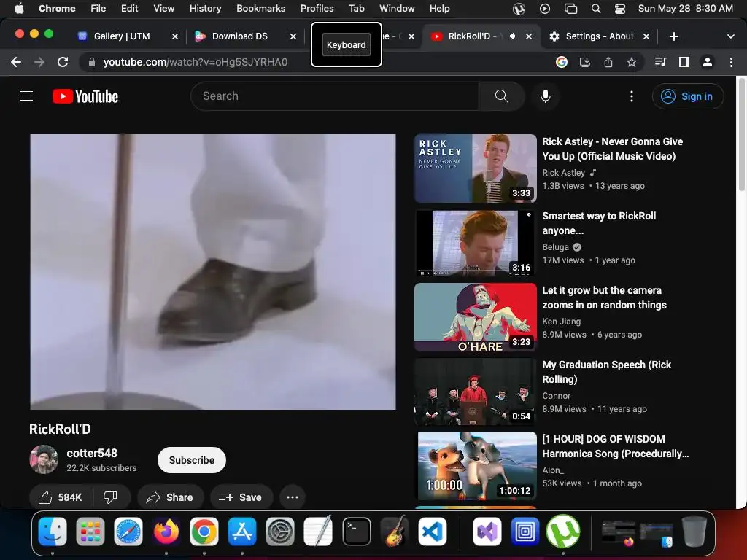Open cotter548 channel name link
Viewport: 747px width, 560px height.
(x=92, y=453)
